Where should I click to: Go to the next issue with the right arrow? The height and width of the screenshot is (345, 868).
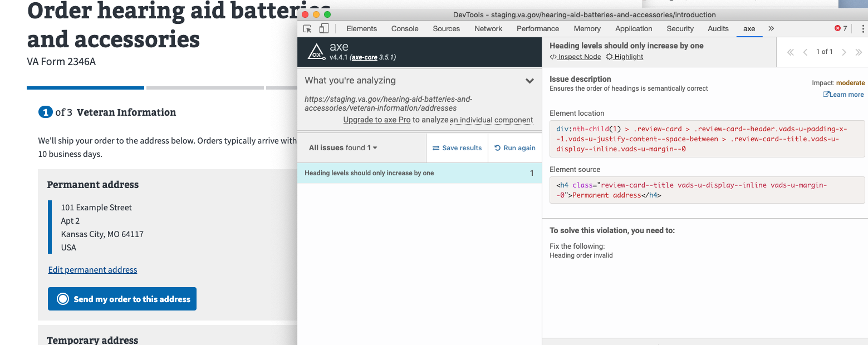(844, 52)
